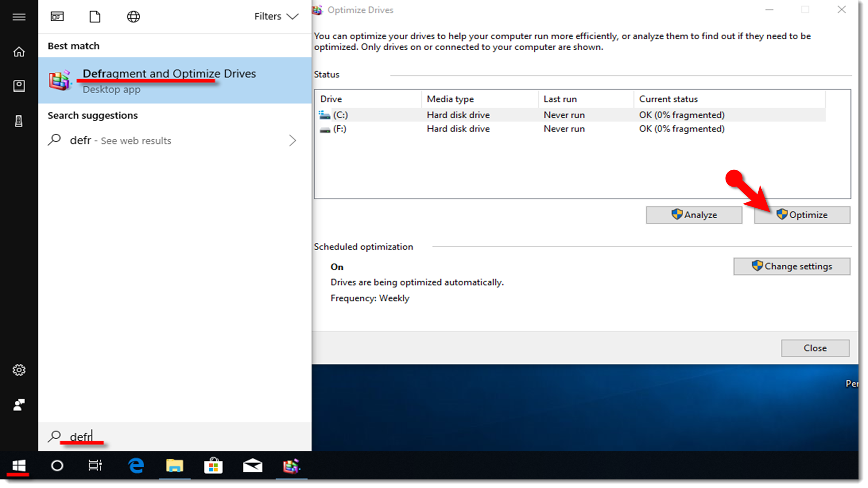Click the Current status column header
The height and width of the screenshot is (488, 868).
point(730,99)
